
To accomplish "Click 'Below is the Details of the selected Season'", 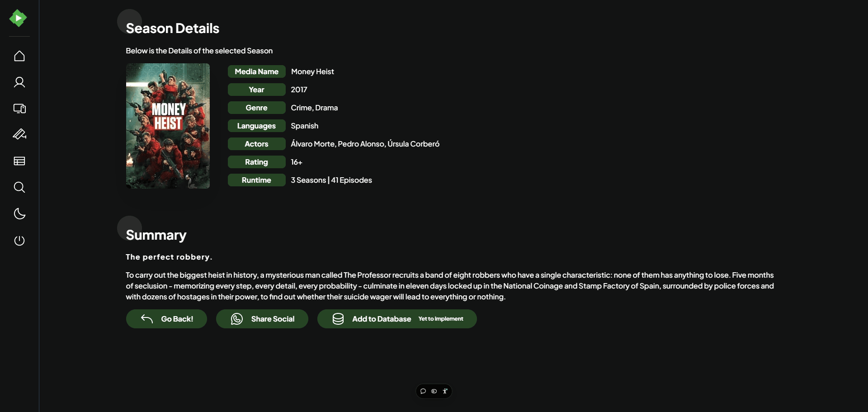I will click(199, 51).
